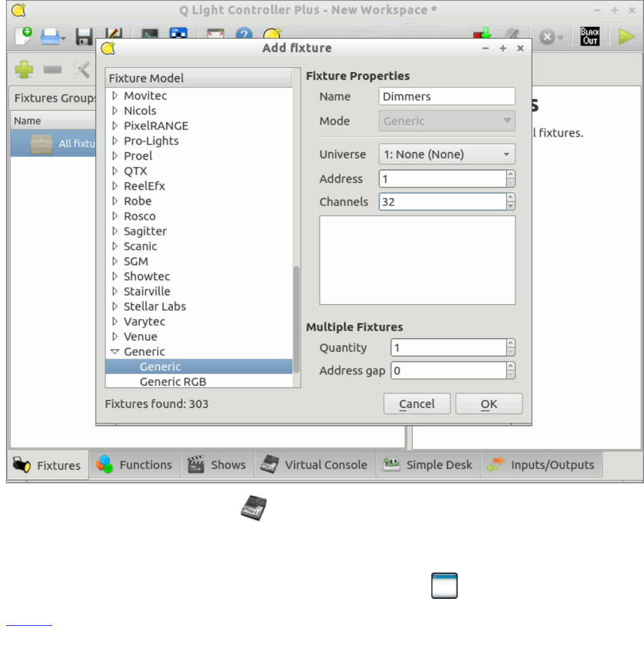Click the Fixture Model column header
Image resolution: width=644 pixels, height=654 pixels.
click(x=198, y=78)
